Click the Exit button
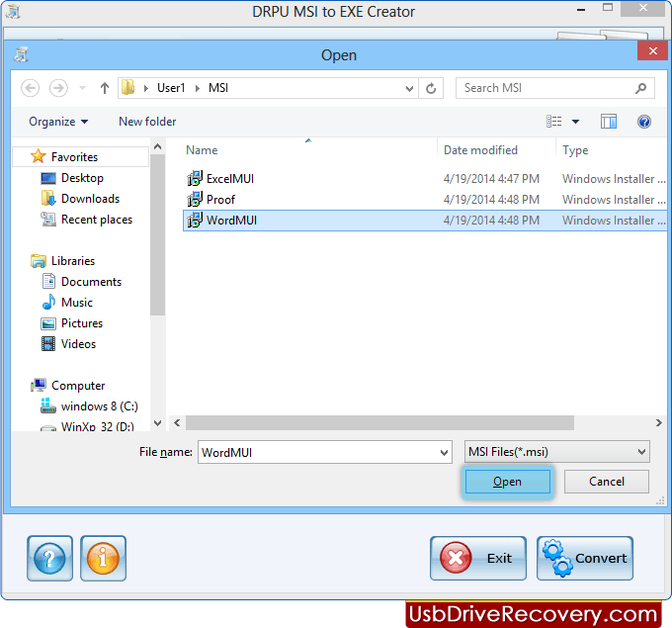This screenshot has width=672, height=628. [x=478, y=558]
